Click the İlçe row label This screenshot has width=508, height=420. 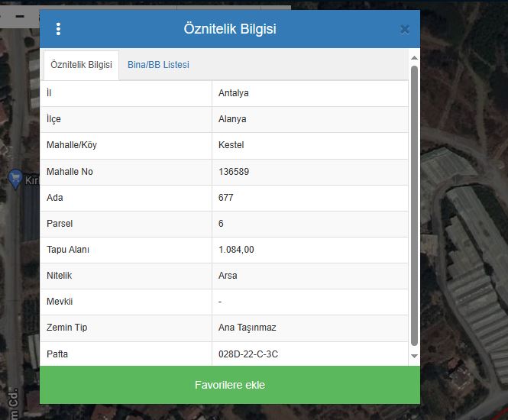tap(53, 119)
